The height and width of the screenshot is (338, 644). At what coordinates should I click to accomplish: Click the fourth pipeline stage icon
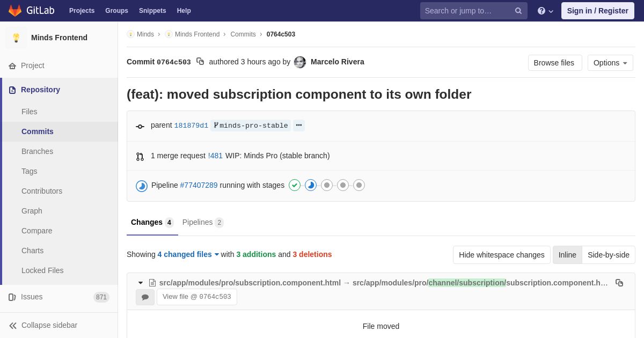tap(343, 185)
